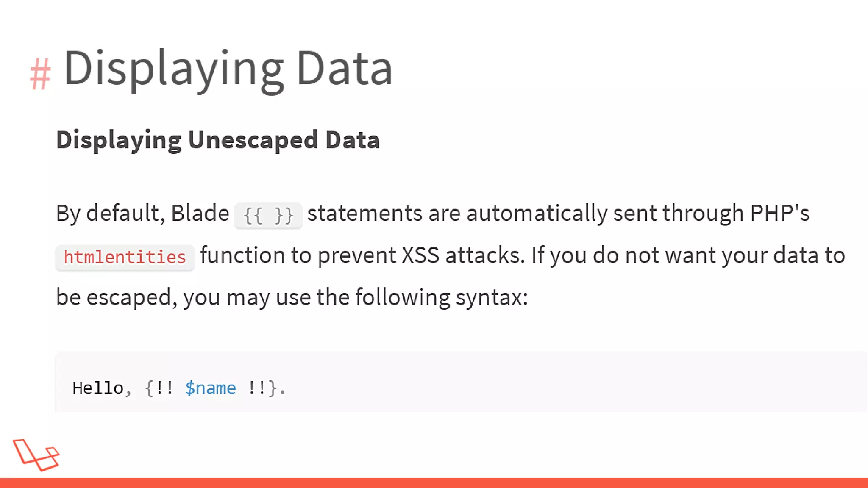Click the {{ }} inline code badge
The height and width of the screenshot is (488, 868).
point(268,215)
